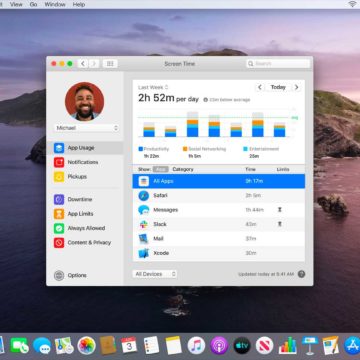Open Reminders from the Dock
Screen dimensions: 360x360
point(151,345)
